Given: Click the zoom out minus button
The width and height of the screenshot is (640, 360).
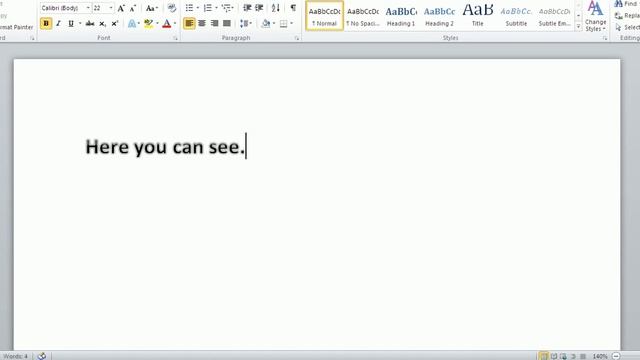Looking at the screenshot, I should click(616, 356).
